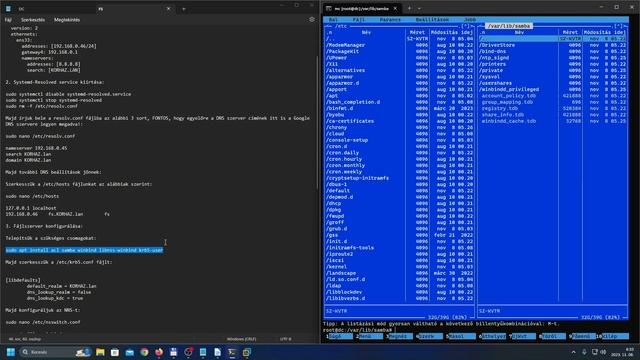Click Notepad vertical scrollbar
The image size is (640, 360).
[x=317, y=122]
